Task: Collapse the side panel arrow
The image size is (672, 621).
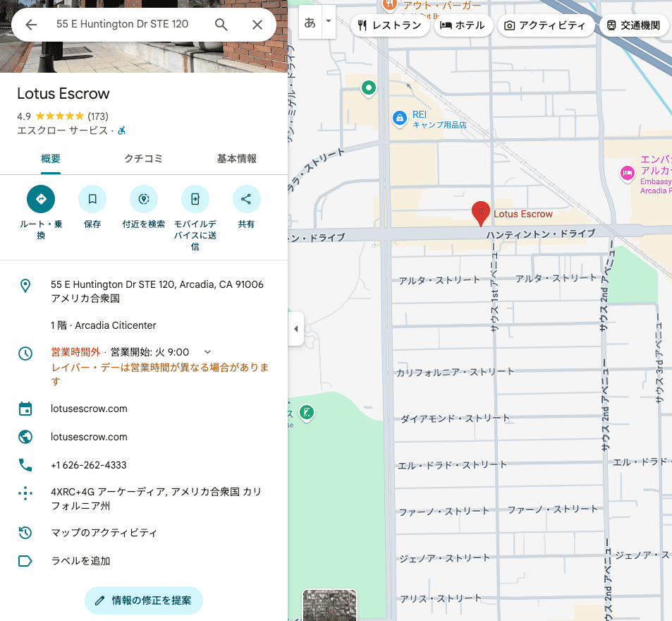Action: click(x=296, y=329)
